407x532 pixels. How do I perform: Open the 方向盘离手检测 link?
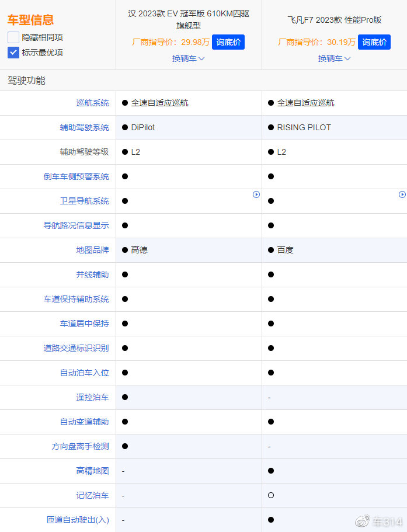[x=81, y=446]
